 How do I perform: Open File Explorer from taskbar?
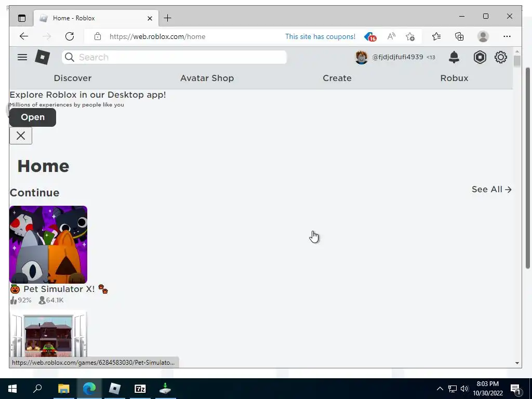(x=63, y=389)
